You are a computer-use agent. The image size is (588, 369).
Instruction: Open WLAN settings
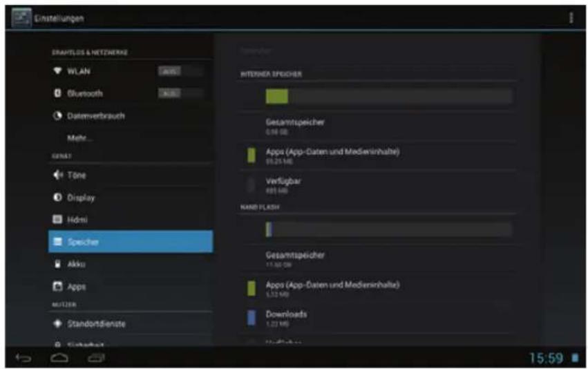(x=131, y=71)
